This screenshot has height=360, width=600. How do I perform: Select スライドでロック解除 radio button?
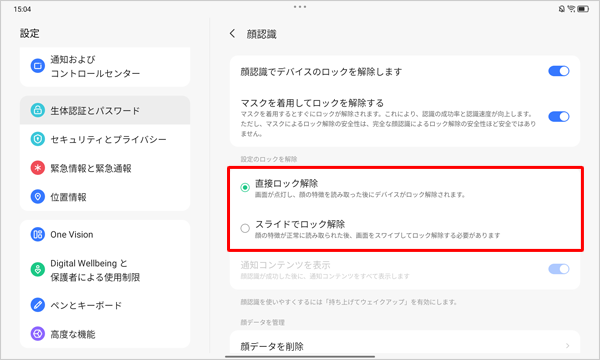click(x=245, y=228)
